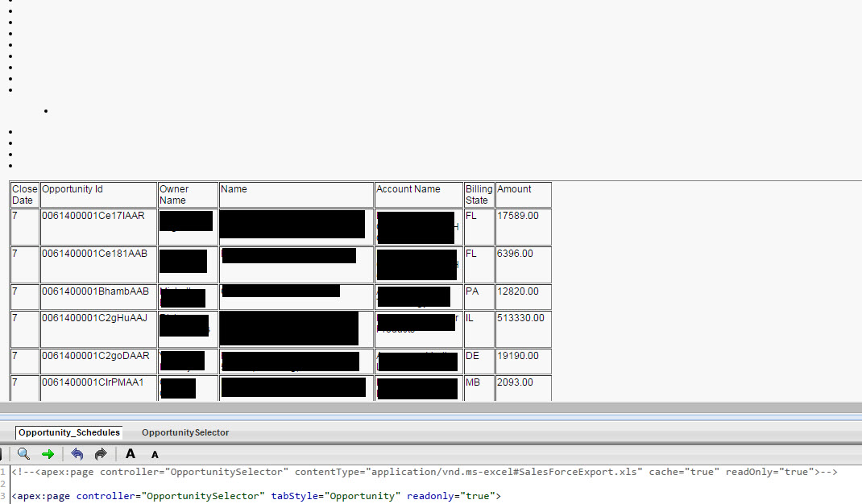Click Close Date 7 in the 513330.00 row
This screenshot has width=862, height=504.
[x=25, y=329]
